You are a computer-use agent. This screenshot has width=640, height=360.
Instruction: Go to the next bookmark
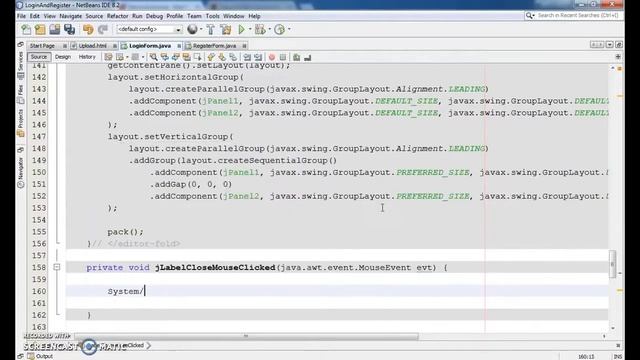pyautogui.click(x=222, y=57)
